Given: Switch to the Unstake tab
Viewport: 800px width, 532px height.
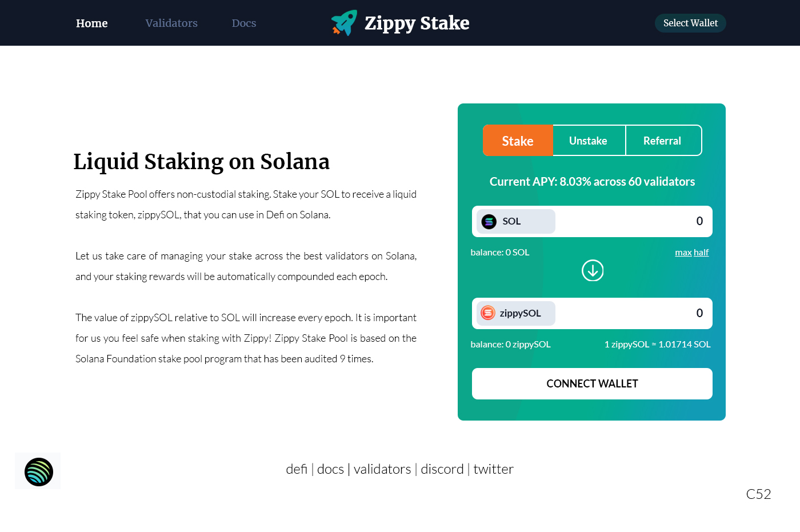Looking at the screenshot, I should [589, 141].
